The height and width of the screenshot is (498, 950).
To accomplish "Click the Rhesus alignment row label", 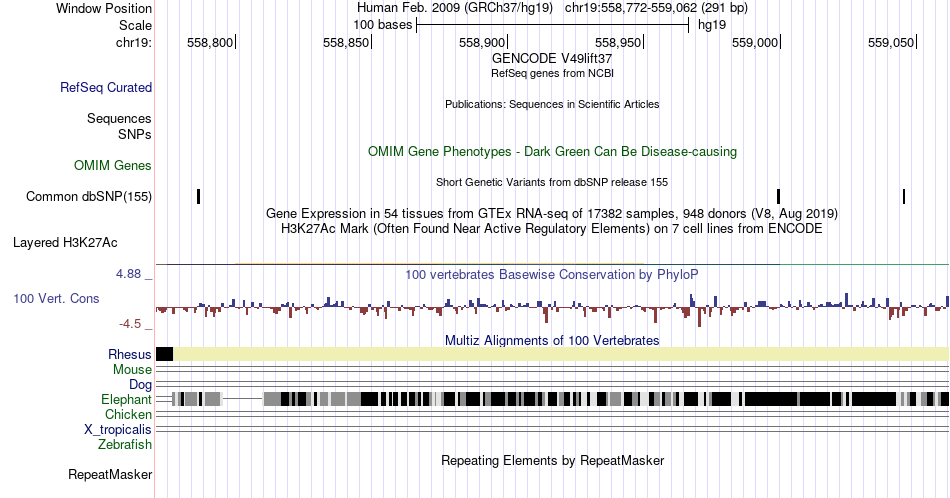I will [130, 354].
